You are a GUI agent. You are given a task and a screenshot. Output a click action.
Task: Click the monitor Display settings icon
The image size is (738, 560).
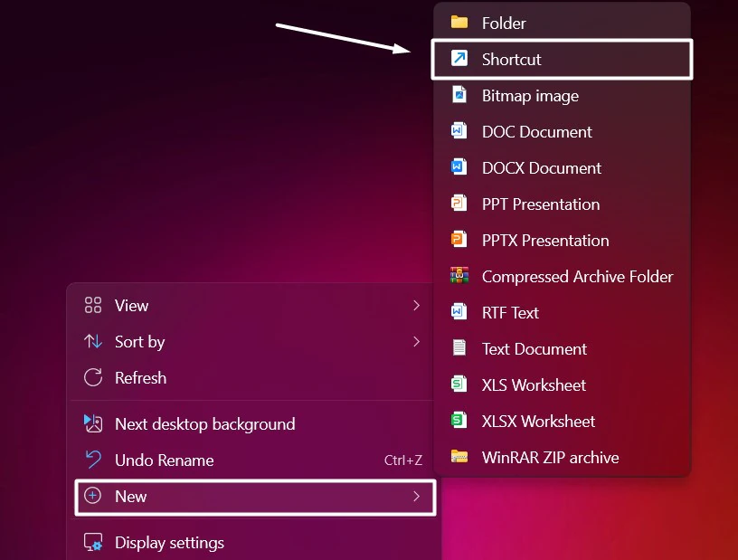click(x=93, y=542)
